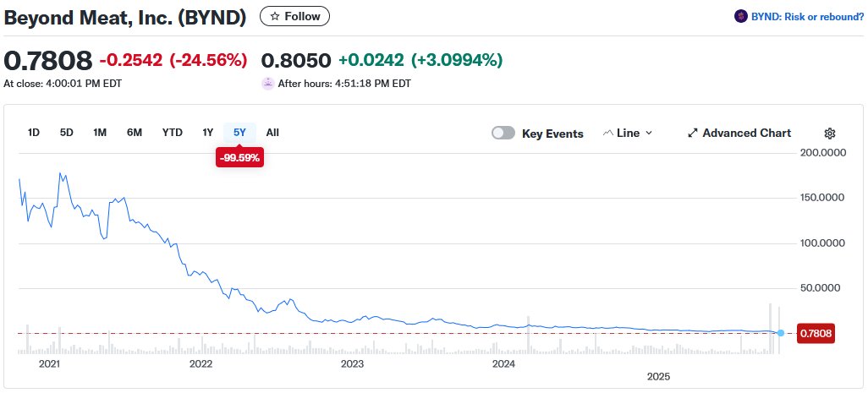Click the 100.0000 y-axis label
This screenshot has width=868, height=393.
[824, 243]
